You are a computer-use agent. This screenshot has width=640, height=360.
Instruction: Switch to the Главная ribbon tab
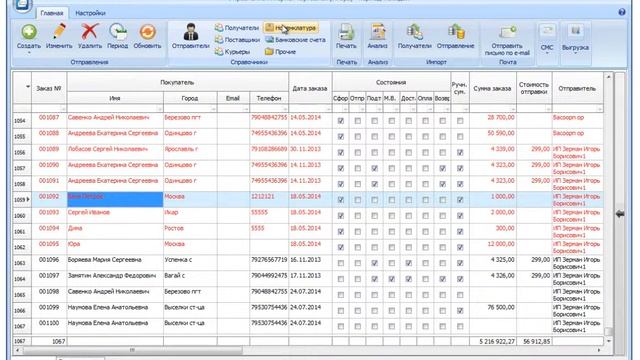coord(52,13)
